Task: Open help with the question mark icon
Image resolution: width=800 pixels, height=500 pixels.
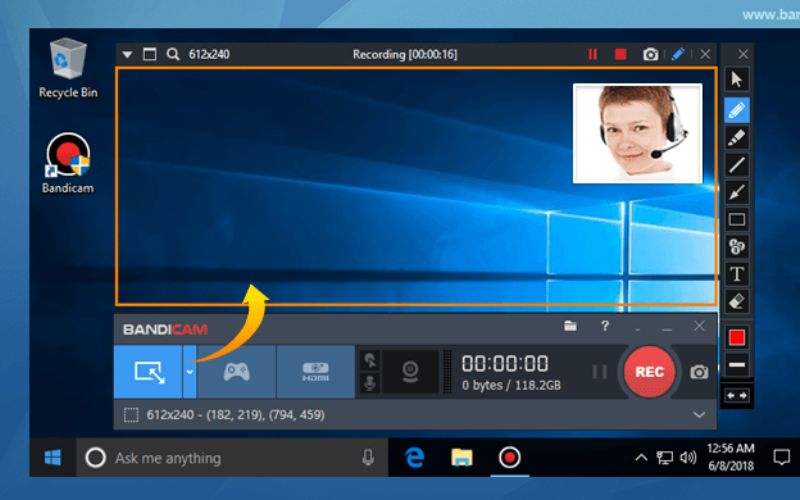Action: coord(605,326)
